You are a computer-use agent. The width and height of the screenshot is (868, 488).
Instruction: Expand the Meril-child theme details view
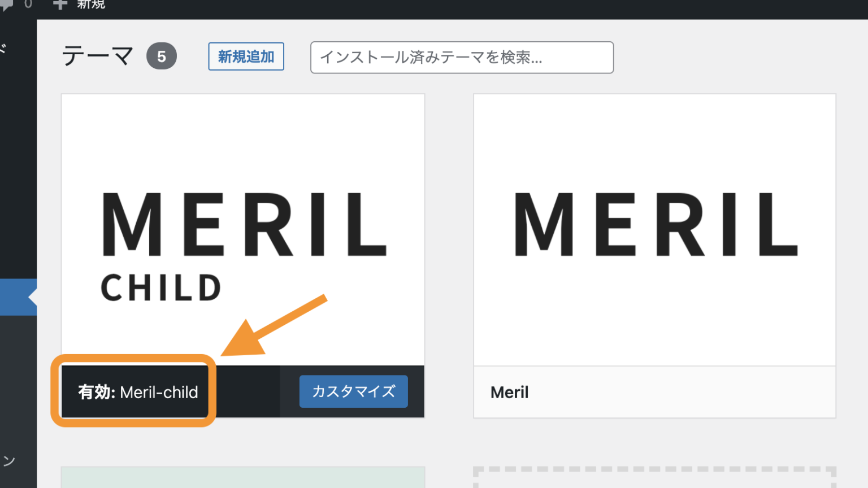coord(243,226)
